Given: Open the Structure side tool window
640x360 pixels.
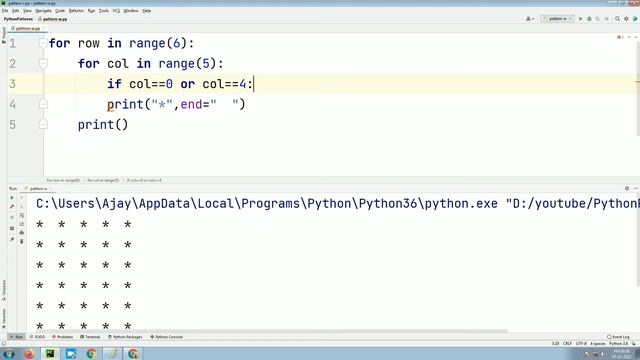Looking at the screenshot, I should [x=4, y=291].
